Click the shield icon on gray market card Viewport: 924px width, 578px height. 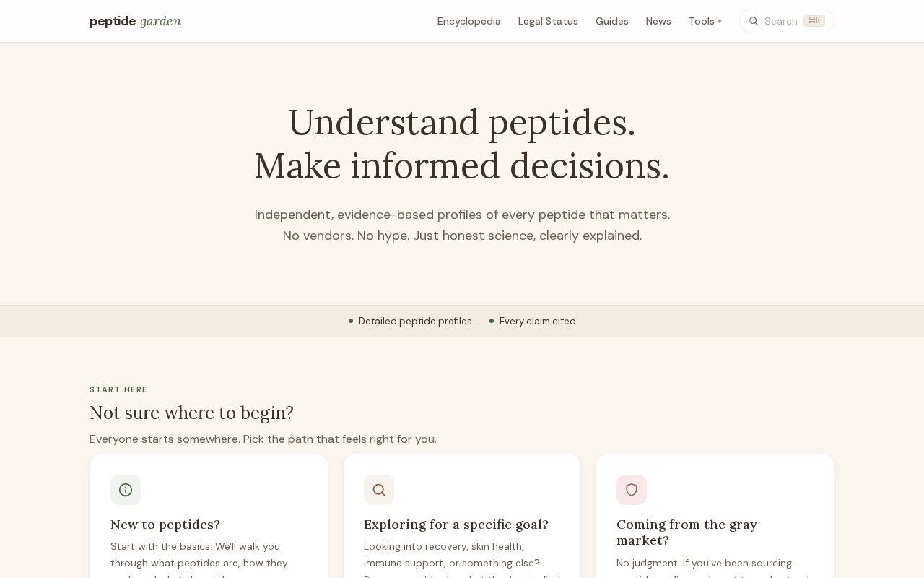(x=632, y=490)
